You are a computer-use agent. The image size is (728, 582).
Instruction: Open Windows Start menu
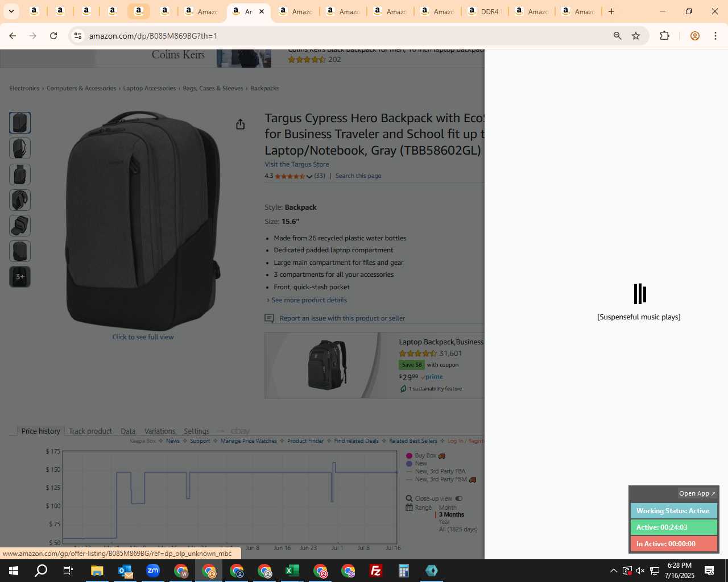coord(14,571)
